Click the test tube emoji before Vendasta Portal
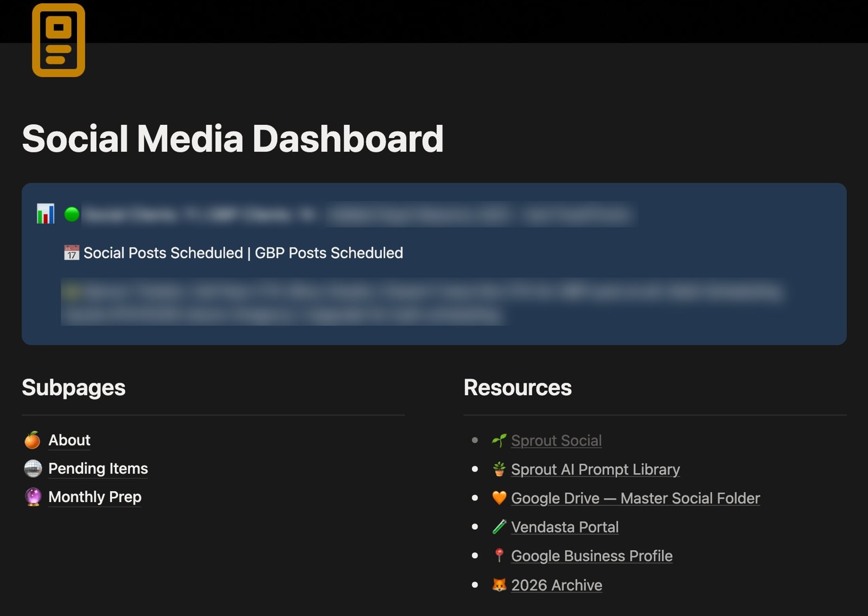This screenshot has width=868, height=616. click(x=499, y=526)
